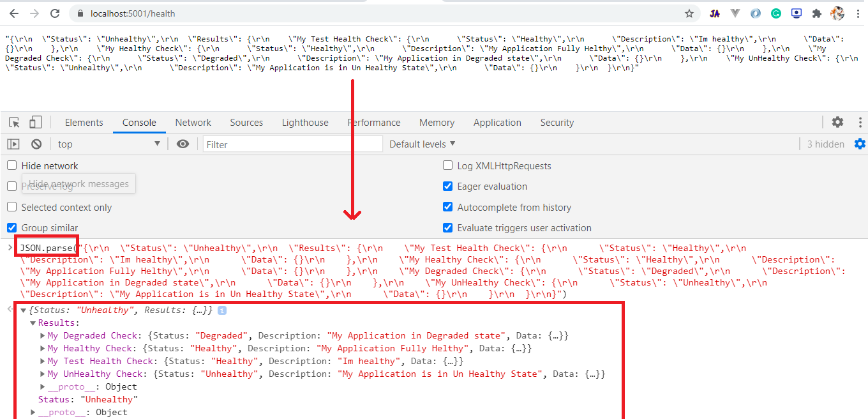Open the Default levels dropdown
The image size is (868, 419).
coord(423,144)
